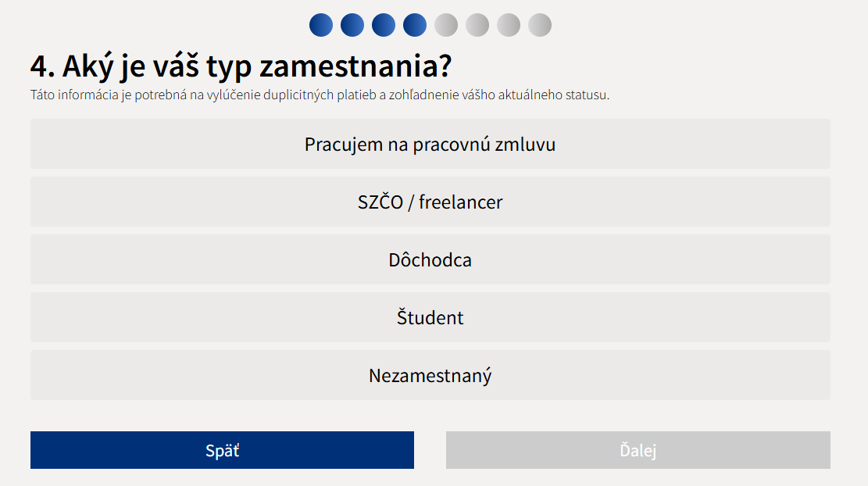The image size is (868, 486).
Task: Select 'Pracujem na pracovnú zmluvu' option
Action: [430, 144]
